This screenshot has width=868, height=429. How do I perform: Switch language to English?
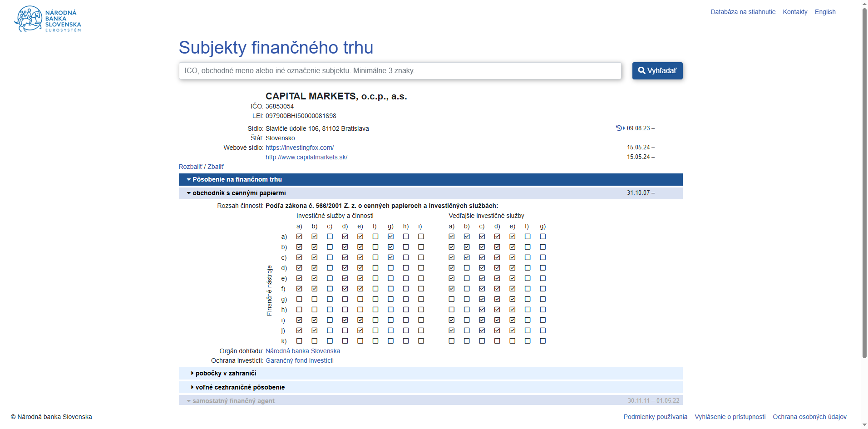(x=825, y=12)
